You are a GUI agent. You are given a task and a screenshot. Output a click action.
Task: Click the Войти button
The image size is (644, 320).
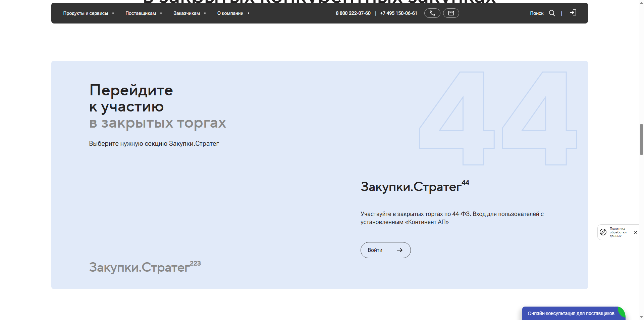385,250
